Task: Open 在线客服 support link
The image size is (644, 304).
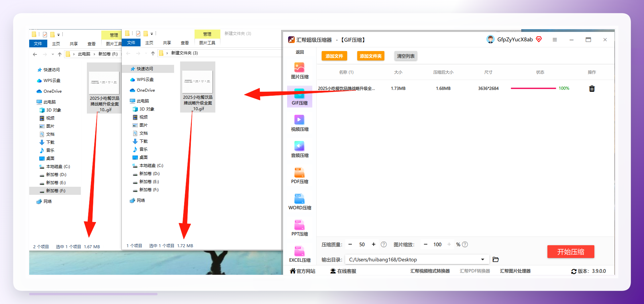Action: tap(343, 271)
